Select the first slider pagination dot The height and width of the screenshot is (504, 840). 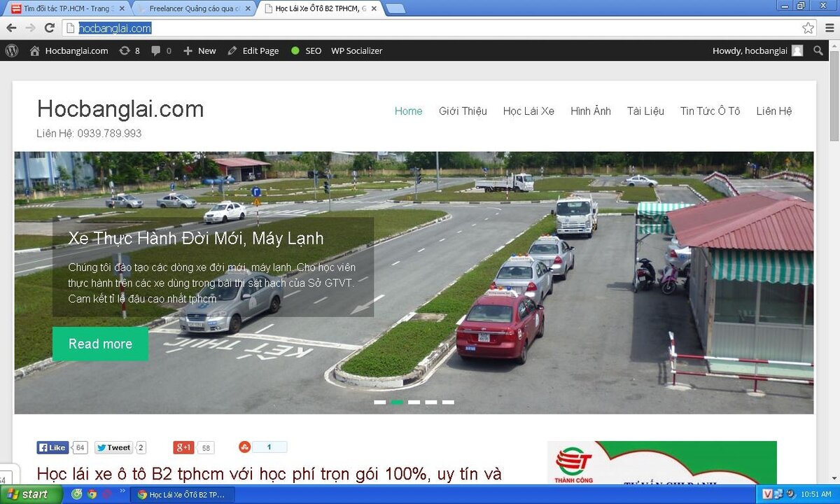pyautogui.click(x=380, y=402)
